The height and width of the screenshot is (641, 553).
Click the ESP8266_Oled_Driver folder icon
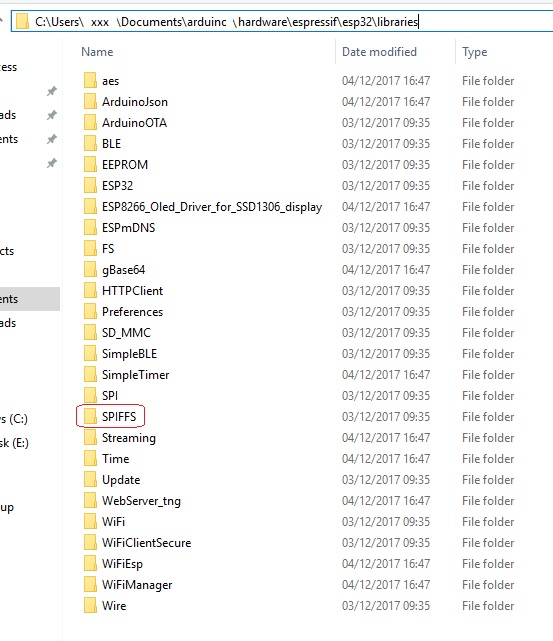click(x=90, y=206)
